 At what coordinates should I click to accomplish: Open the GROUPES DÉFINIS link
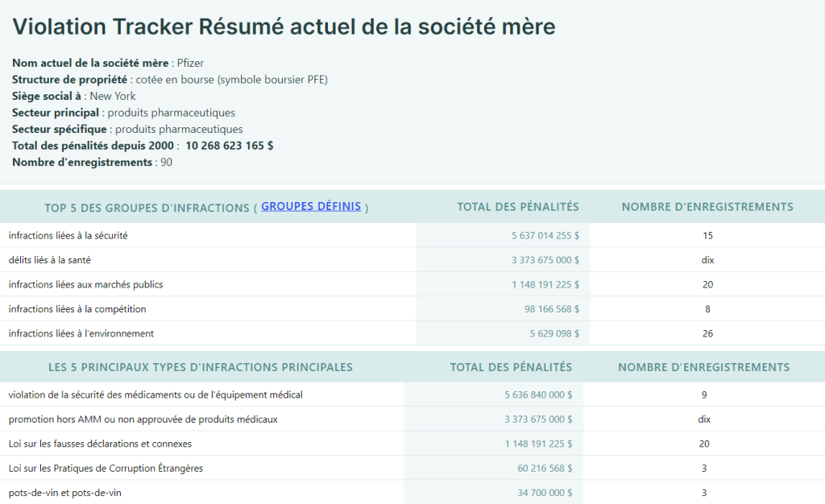tap(311, 206)
